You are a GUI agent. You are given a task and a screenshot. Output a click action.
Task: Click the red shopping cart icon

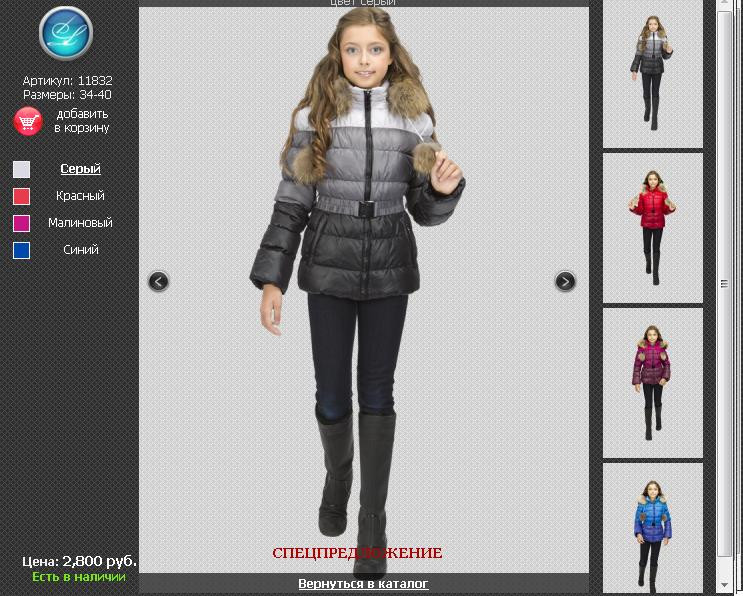[28, 121]
